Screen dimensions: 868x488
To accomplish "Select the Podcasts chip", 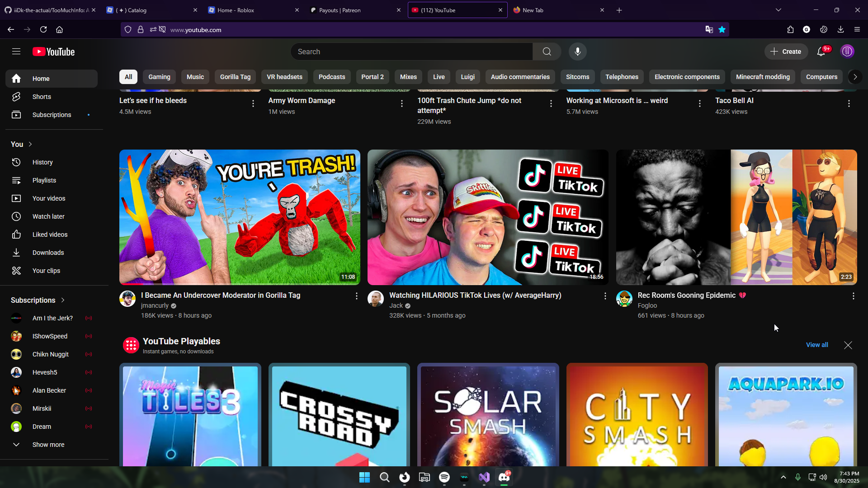I will pyautogui.click(x=332, y=77).
